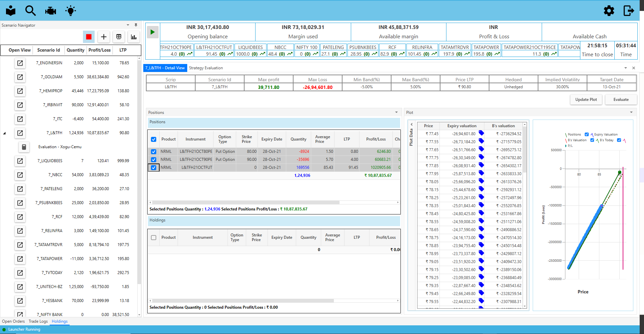Click the logout exit icon
The image size is (644, 334).
629,11
